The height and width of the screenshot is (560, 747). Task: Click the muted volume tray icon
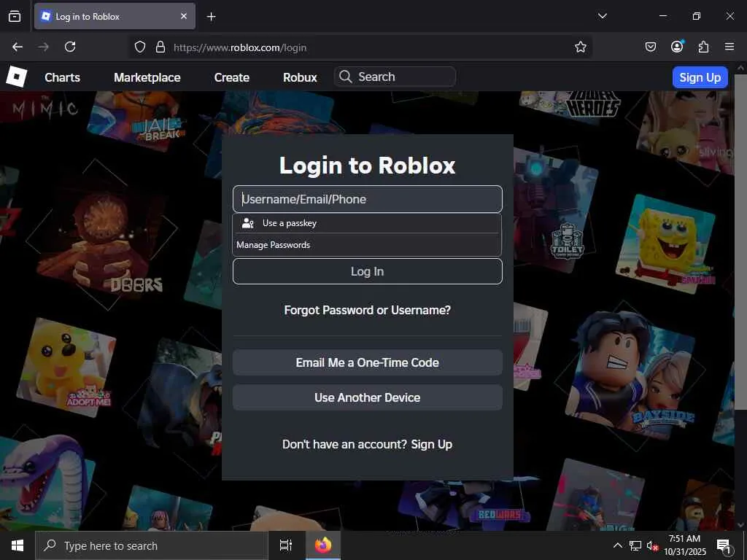(x=652, y=545)
